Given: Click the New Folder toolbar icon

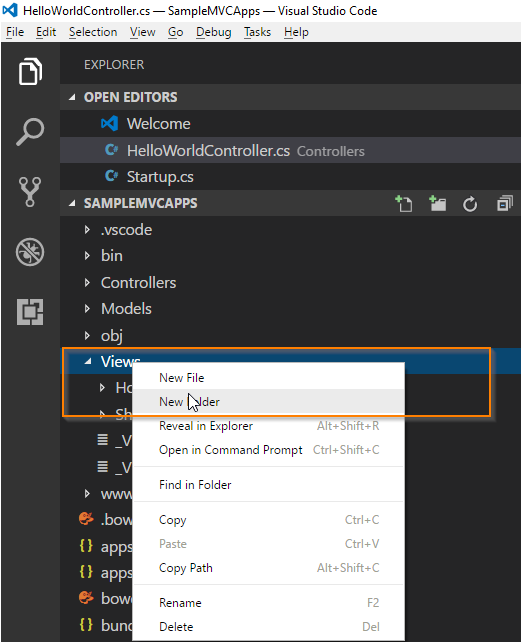Looking at the screenshot, I should [x=437, y=203].
